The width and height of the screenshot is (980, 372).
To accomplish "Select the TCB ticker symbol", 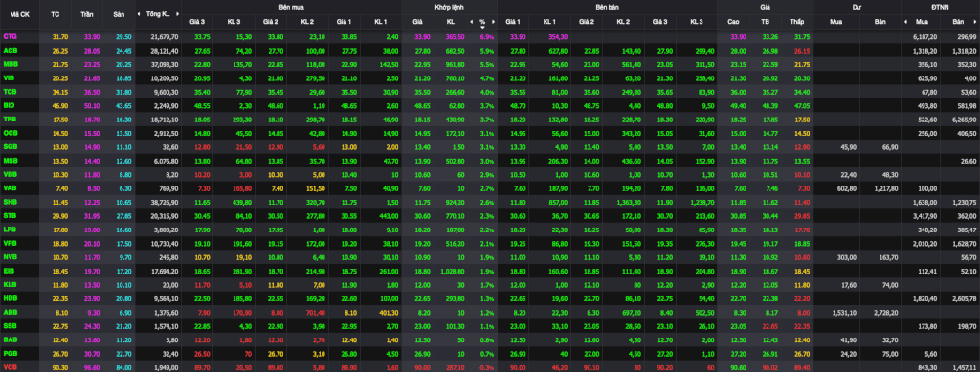I will click(10, 91).
